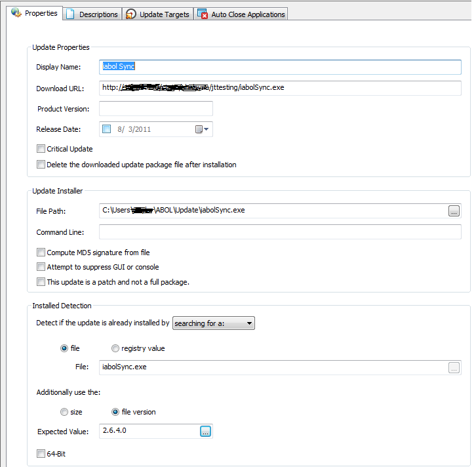The image size is (476, 467).
Task: Click the browse button next to File field
Action: (454, 368)
